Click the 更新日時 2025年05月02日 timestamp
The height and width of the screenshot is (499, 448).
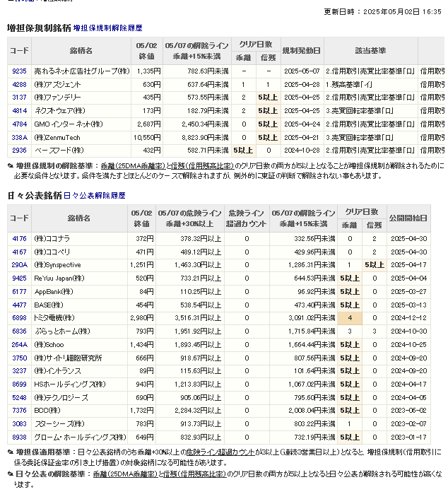(383, 12)
